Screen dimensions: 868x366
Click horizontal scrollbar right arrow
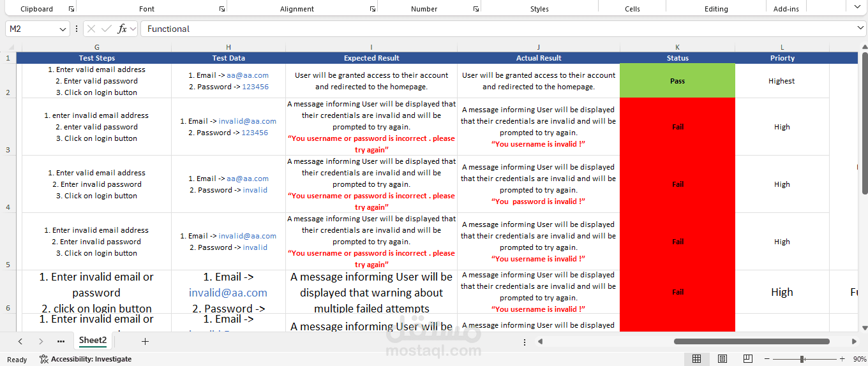click(853, 342)
